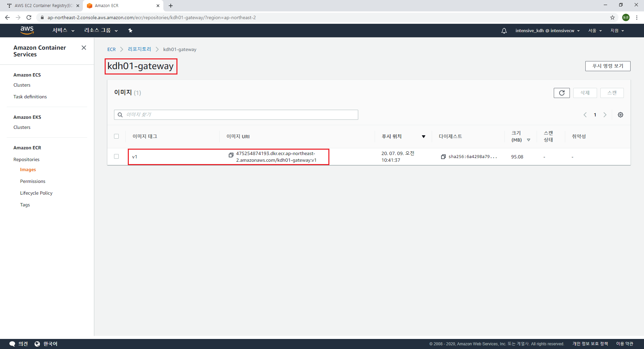Viewport: 644px width, 349px height.
Task: Reload the browser page
Action: tap(29, 17)
